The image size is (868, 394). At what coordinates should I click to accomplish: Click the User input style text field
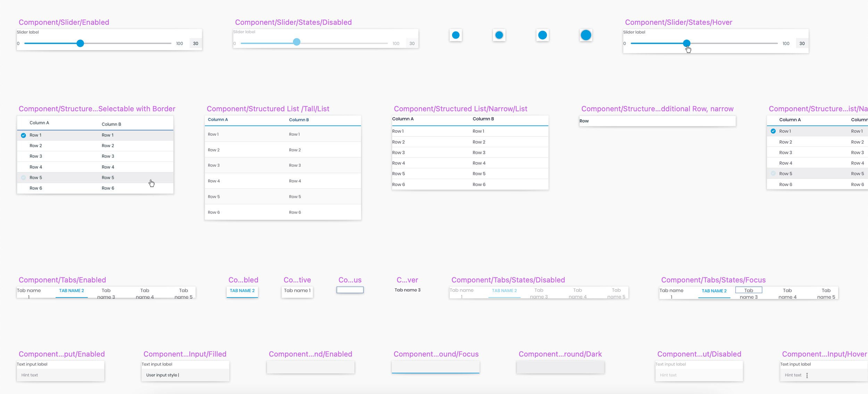coord(185,375)
